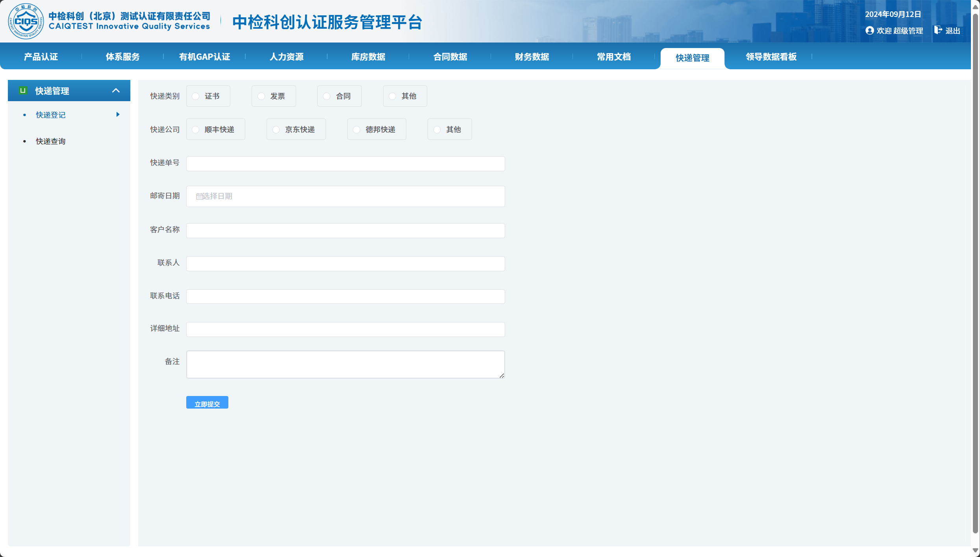Click the green 快递管理 sidebar icon

23,91
